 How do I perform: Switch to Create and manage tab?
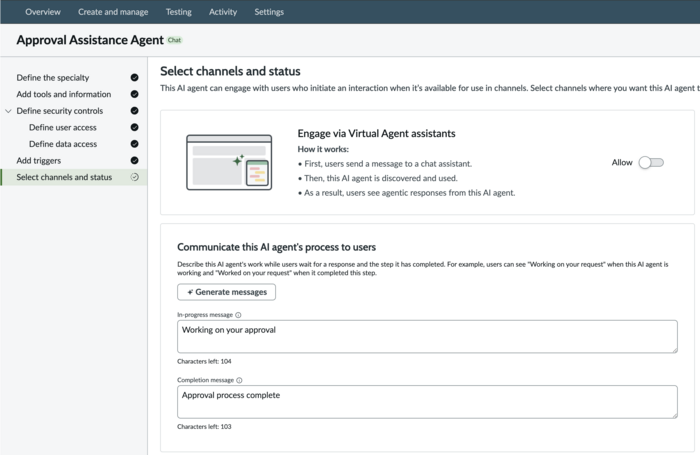113,12
